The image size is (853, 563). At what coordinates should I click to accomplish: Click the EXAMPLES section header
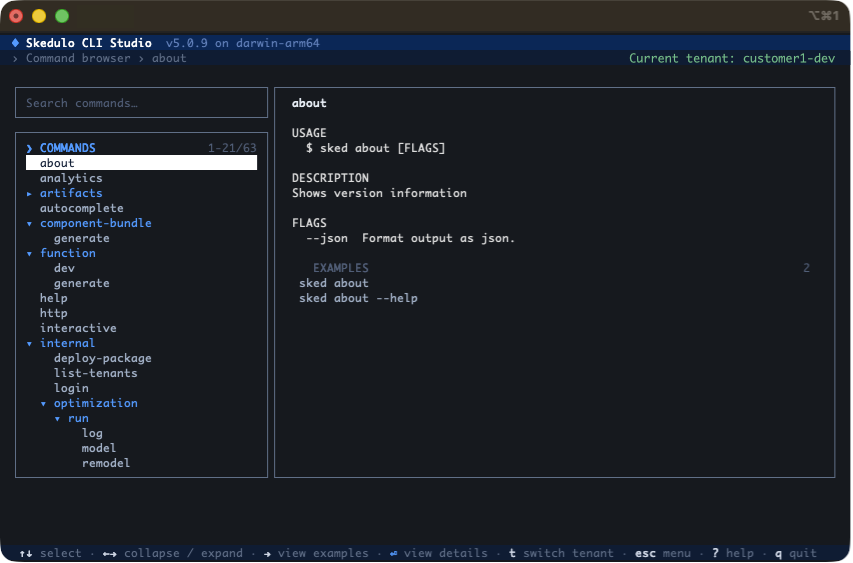341,268
